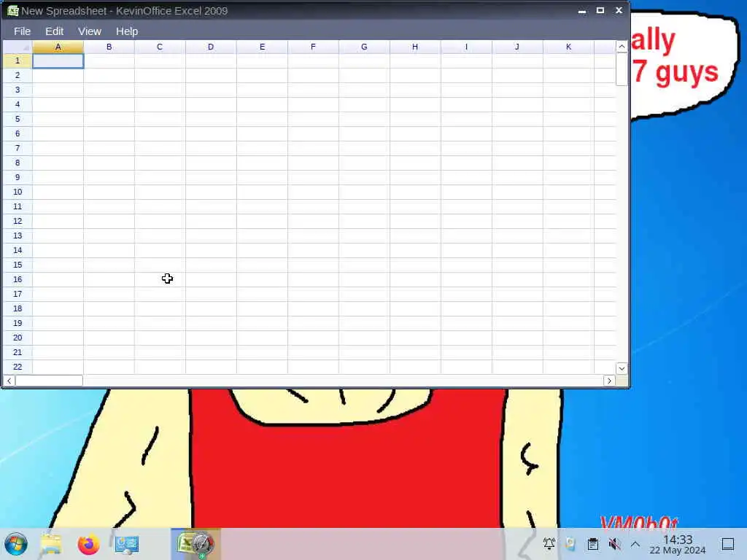Screen dimensions: 747x560
Task: Click the vertical scrollbar thumb
Action: click(622, 69)
